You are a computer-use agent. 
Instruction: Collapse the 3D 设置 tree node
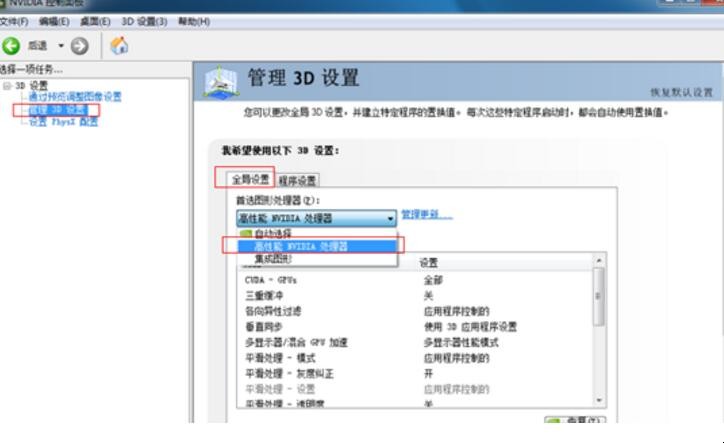7,86
